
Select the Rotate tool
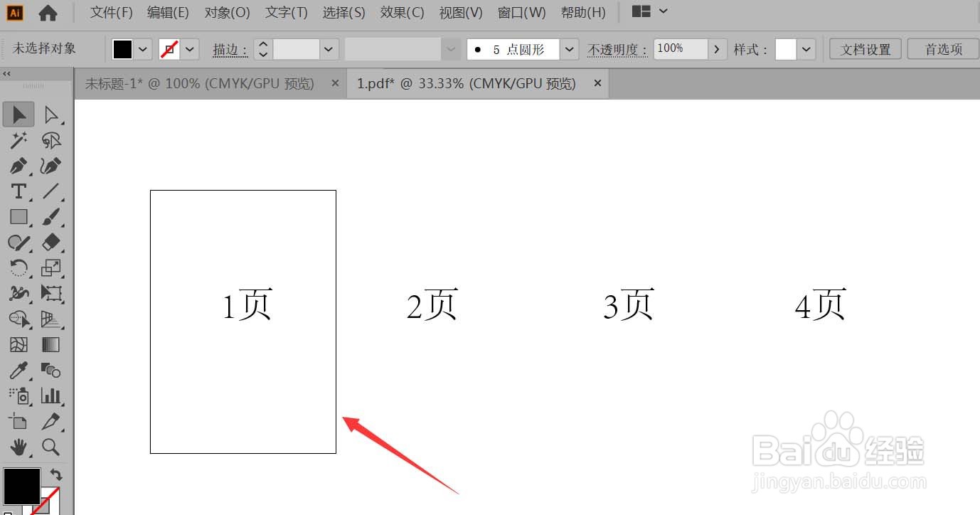coord(18,268)
